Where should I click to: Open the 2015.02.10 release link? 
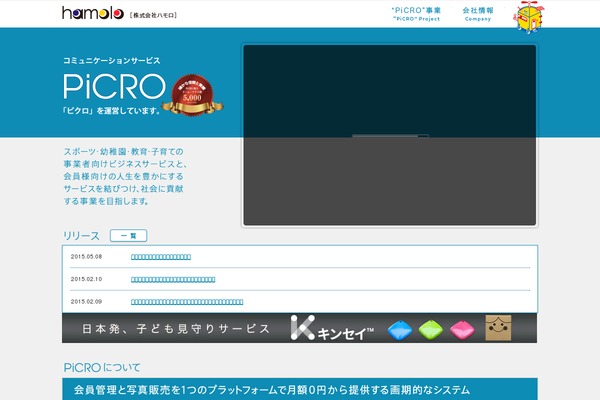pos(173,279)
